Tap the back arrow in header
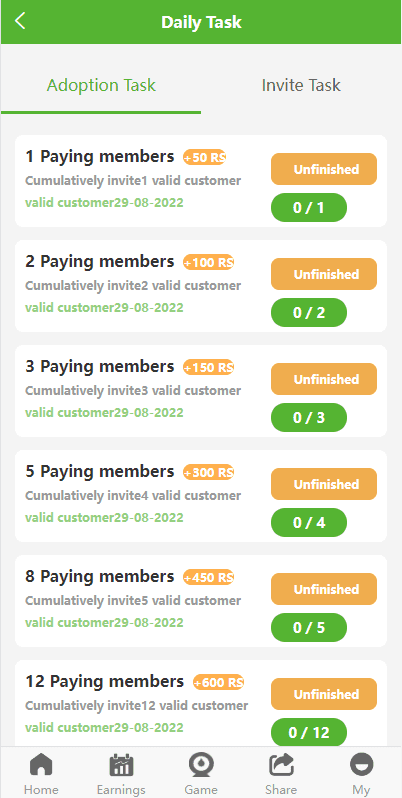402x798 pixels. tap(20, 21)
